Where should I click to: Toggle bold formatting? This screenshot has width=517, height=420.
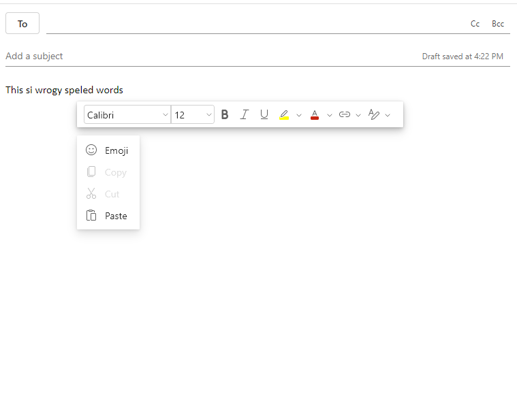click(x=225, y=114)
